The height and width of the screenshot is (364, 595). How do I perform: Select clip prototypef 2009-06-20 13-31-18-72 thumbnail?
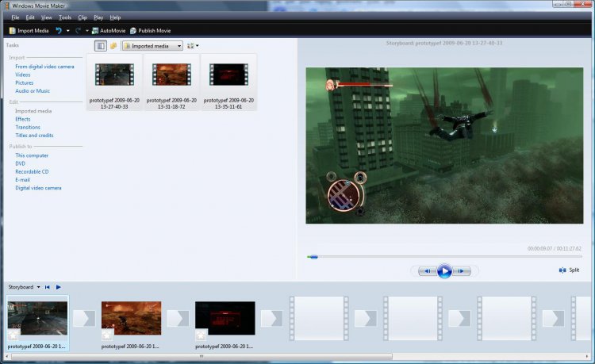pyautogui.click(x=171, y=75)
